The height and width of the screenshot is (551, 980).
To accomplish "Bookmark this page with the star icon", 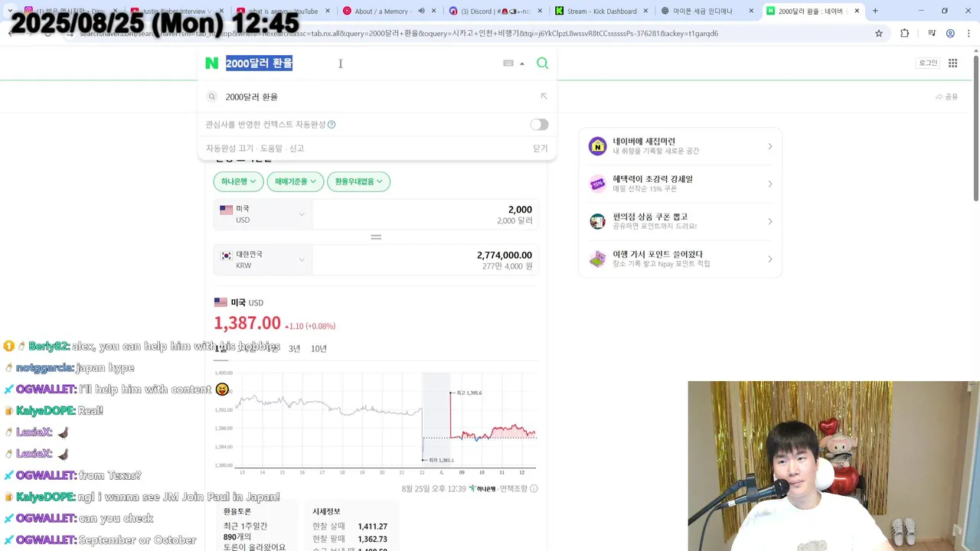I will coord(879,34).
